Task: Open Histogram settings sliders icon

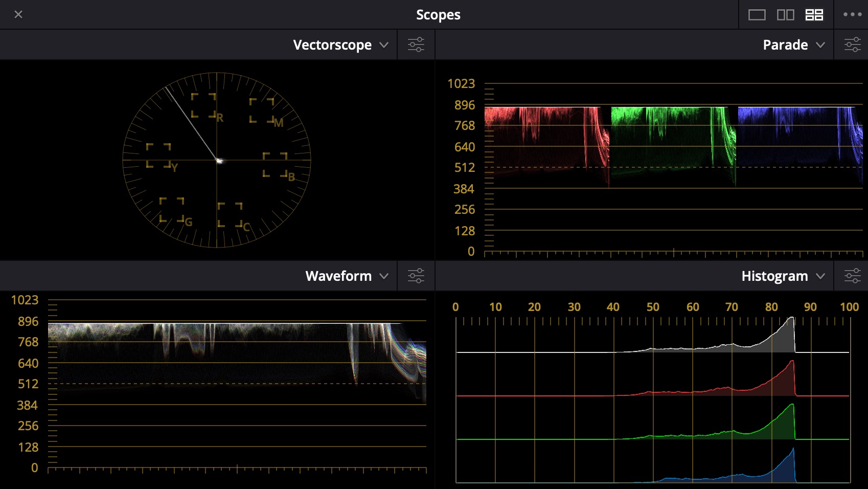Action: 852,276
